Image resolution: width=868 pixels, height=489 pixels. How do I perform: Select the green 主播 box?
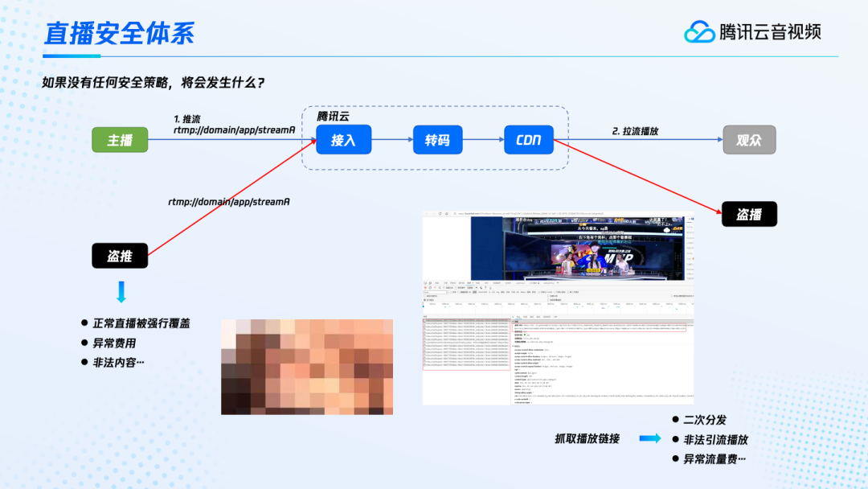120,140
